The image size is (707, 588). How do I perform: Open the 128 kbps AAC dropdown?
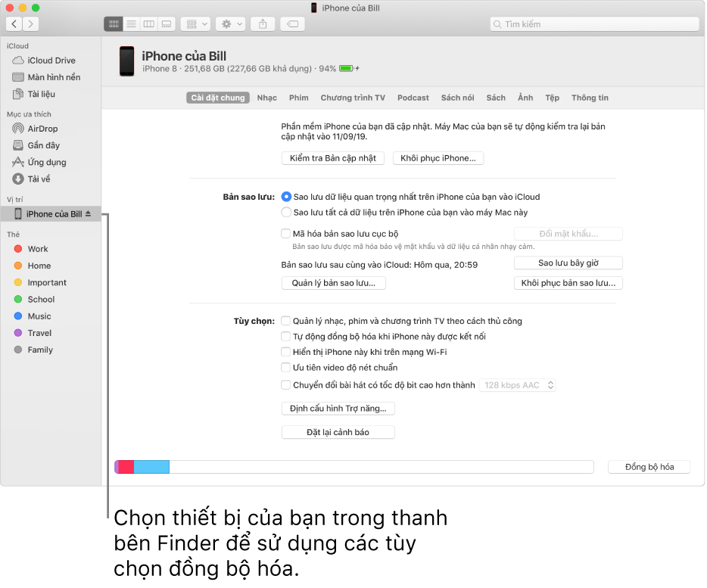(x=518, y=385)
